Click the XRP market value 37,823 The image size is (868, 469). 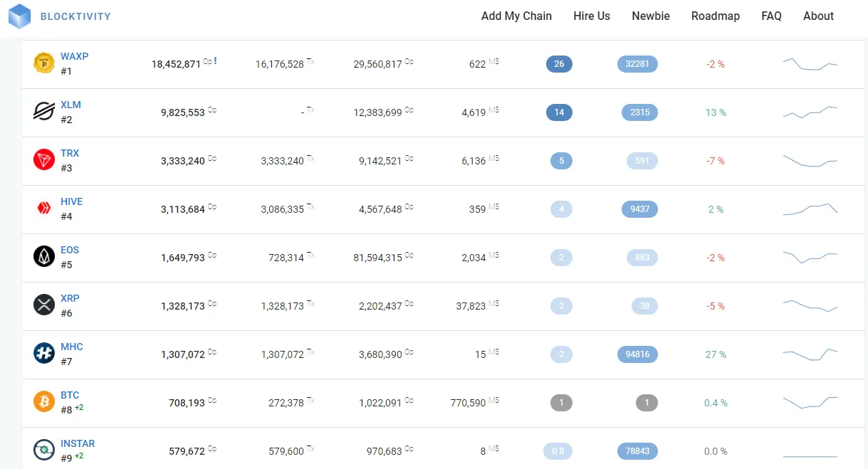coord(471,306)
